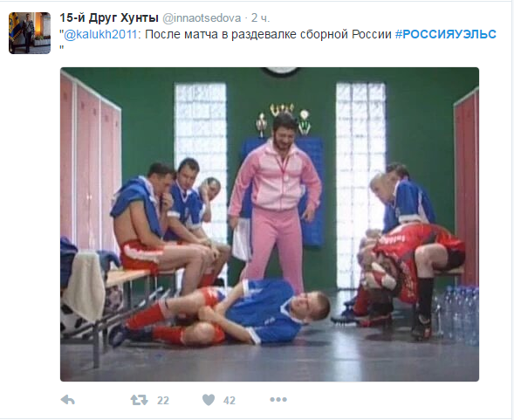Open the three-dot more options menu

click(x=278, y=400)
